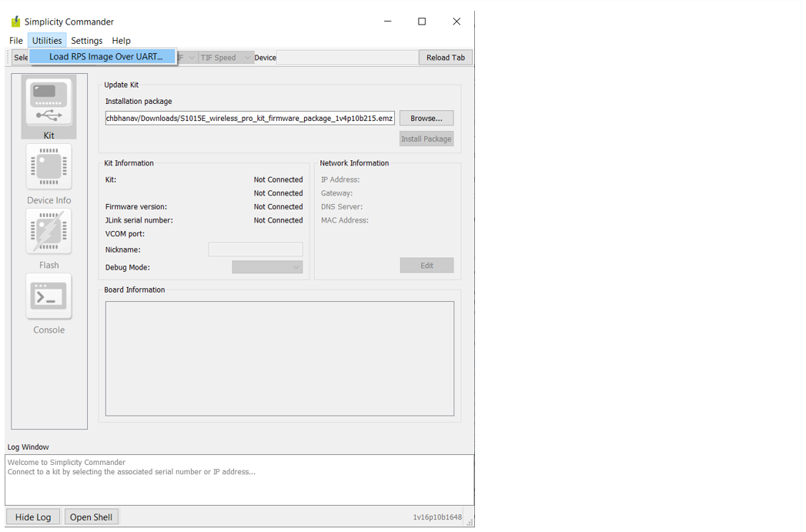This screenshot has height=532, width=806.
Task: Open the Help menu
Action: click(121, 40)
